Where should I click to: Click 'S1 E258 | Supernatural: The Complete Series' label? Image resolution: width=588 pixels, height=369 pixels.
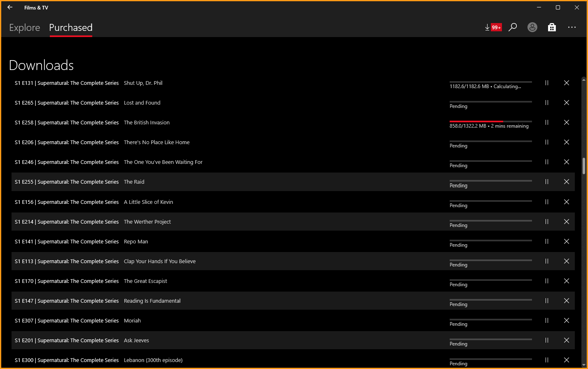point(67,122)
